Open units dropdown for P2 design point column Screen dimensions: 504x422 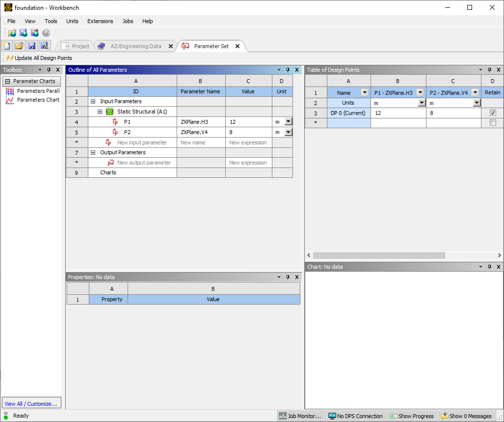coord(477,103)
